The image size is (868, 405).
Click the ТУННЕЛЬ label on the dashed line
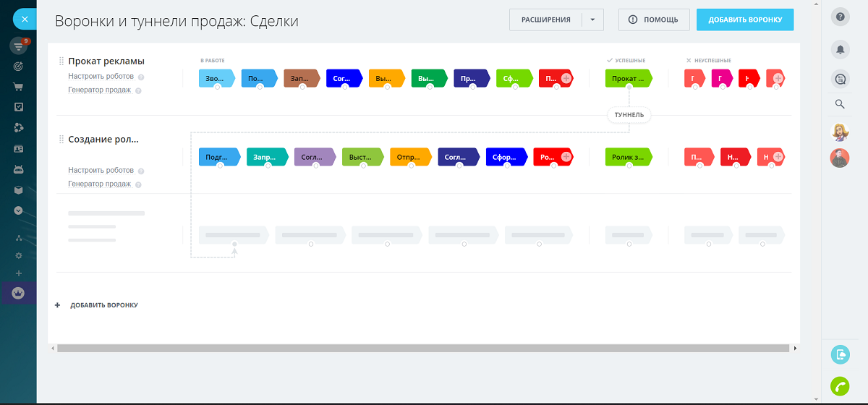pyautogui.click(x=629, y=115)
